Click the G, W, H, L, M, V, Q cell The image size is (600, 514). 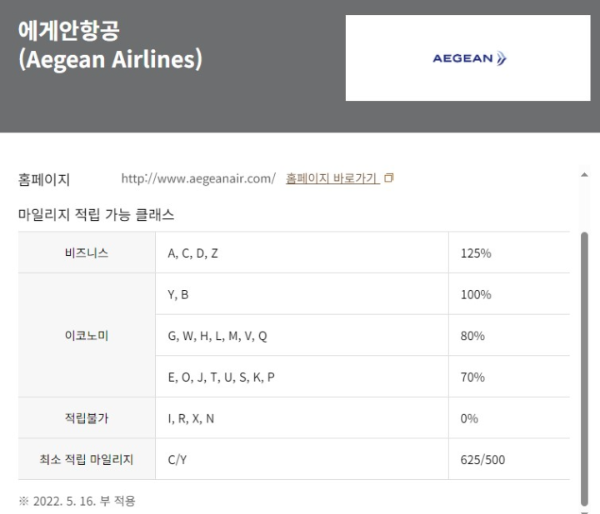coord(302,336)
